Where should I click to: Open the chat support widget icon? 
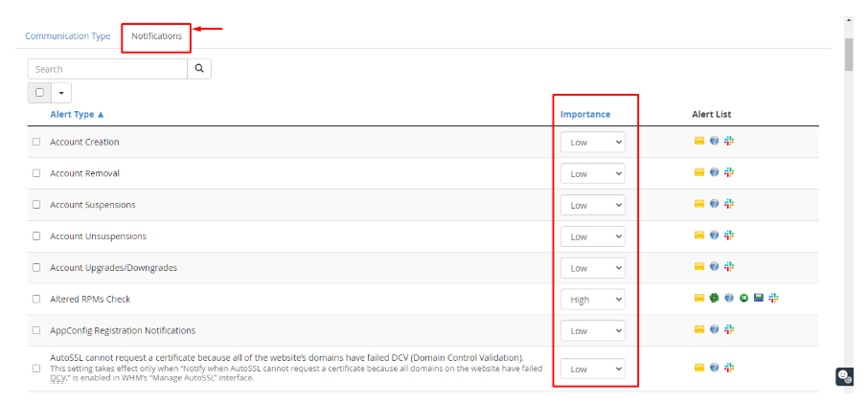click(843, 376)
